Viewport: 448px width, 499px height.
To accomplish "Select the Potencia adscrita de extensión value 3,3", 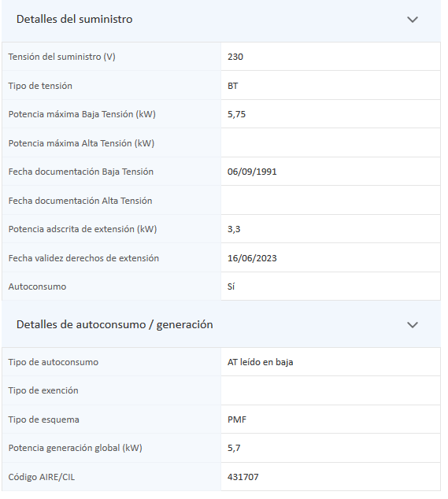I will [234, 229].
